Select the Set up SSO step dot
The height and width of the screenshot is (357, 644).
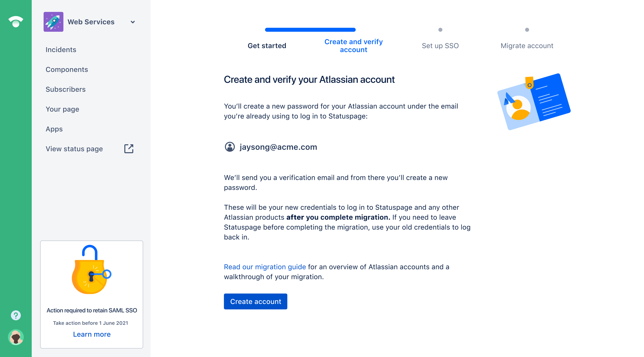click(440, 30)
